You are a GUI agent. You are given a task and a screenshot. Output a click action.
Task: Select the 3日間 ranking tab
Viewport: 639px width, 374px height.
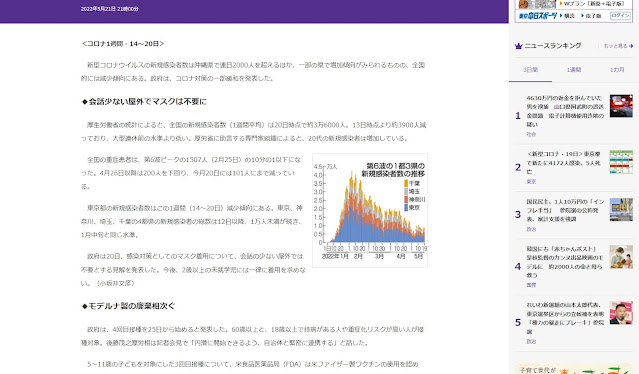tap(530, 70)
